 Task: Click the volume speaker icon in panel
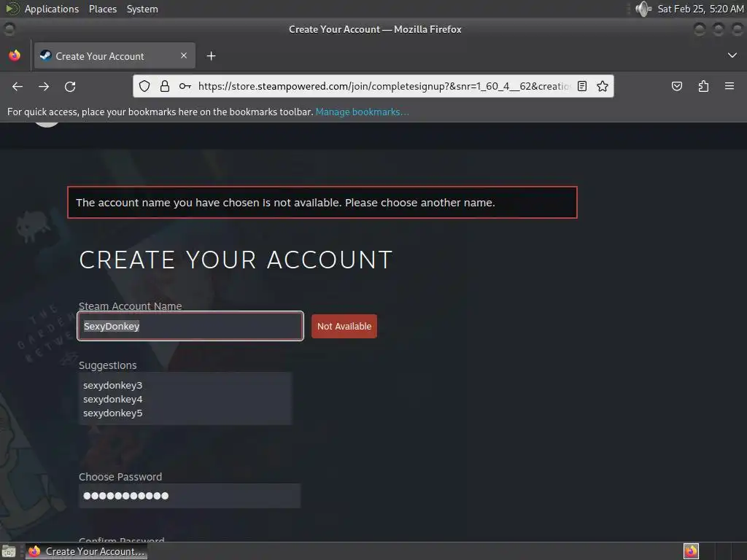pyautogui.click(x=643, y=9)
